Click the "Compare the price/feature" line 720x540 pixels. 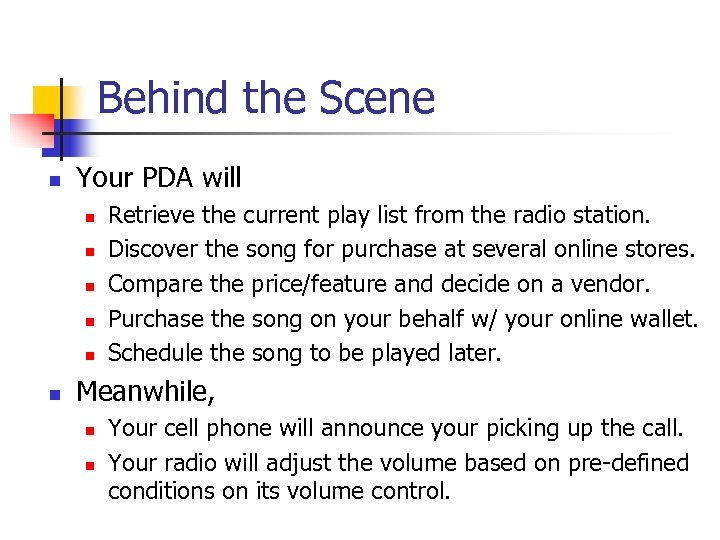tap(379, 284)
